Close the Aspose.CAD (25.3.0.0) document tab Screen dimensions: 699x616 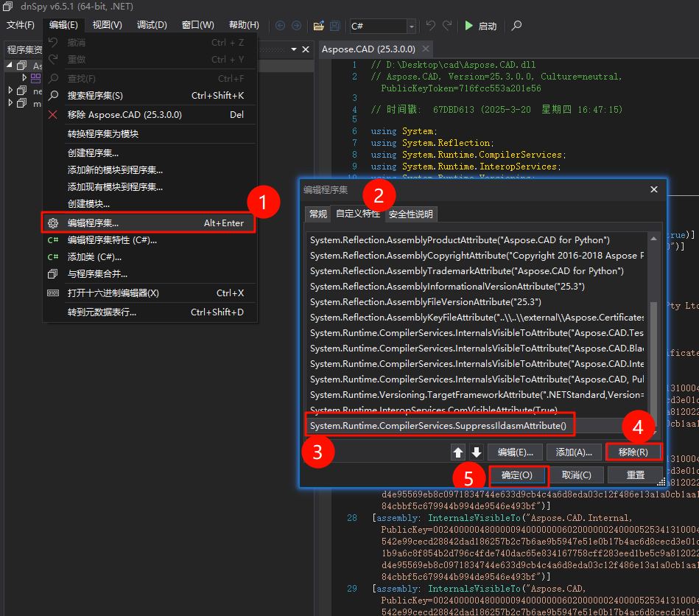tap(426, 49)
